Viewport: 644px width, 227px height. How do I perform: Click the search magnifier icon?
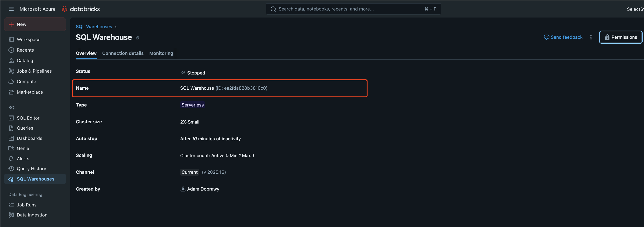tap(273, 9)
